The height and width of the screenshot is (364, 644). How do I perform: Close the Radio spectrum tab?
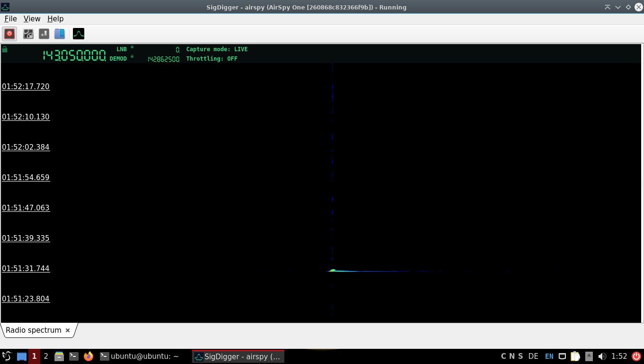[68, 330]
